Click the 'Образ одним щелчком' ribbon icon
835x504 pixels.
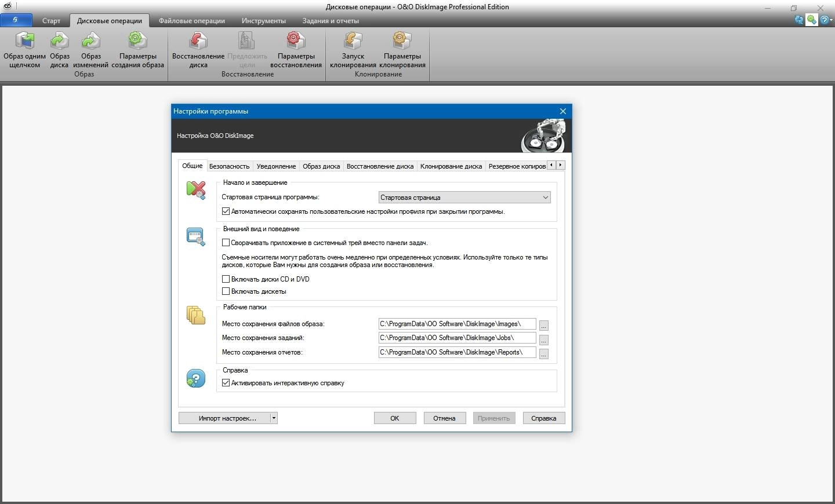[25, 41]
